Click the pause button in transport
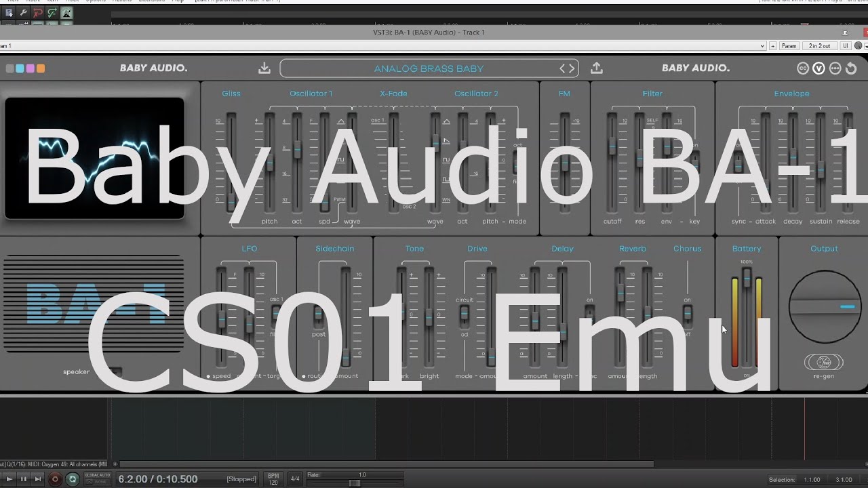The image size is (868, 488). [24, 479]
